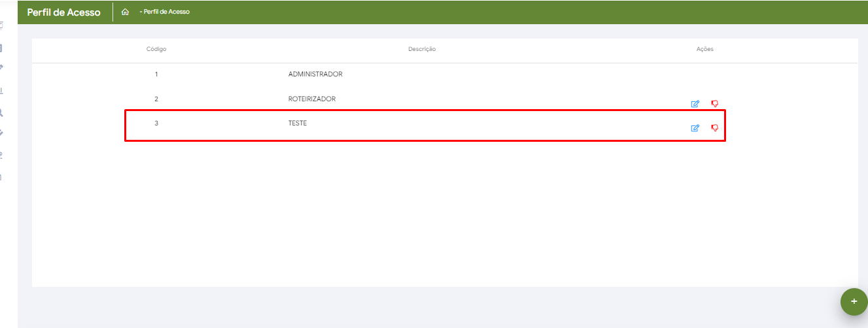Deactivate the TESTE profile with the thumbs-down icon

(714, 128)
